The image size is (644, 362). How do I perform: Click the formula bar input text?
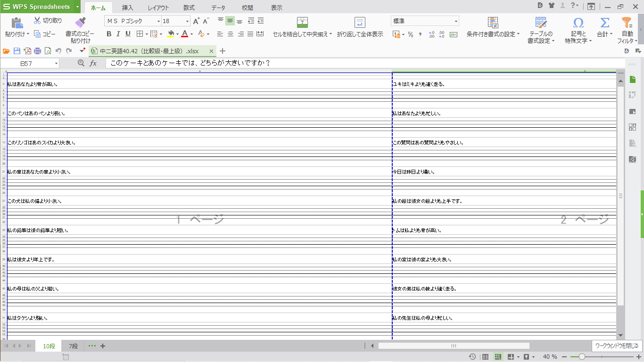click(x=190, y=63)
